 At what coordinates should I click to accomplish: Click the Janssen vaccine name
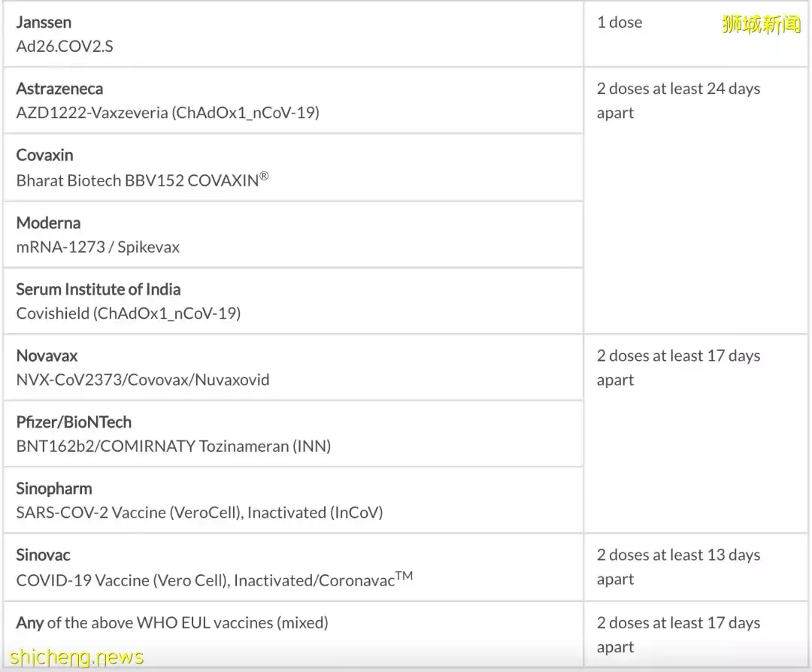[x=44, y=23]
